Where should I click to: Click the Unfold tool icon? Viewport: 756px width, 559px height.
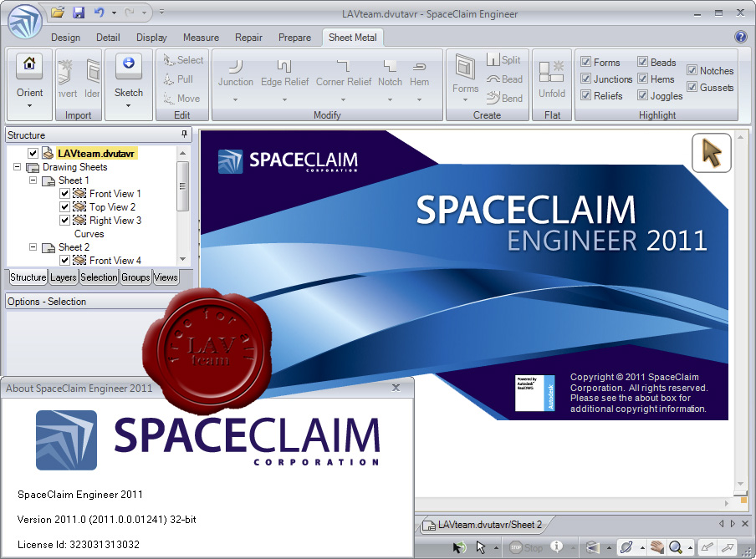[552, 71]
